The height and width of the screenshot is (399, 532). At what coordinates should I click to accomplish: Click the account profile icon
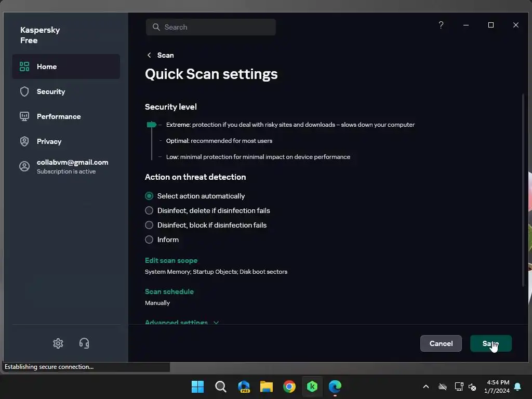[24, 166]
